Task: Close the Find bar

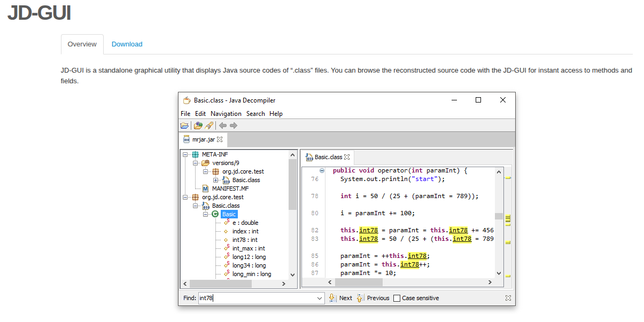Action: tap(508, 298)
